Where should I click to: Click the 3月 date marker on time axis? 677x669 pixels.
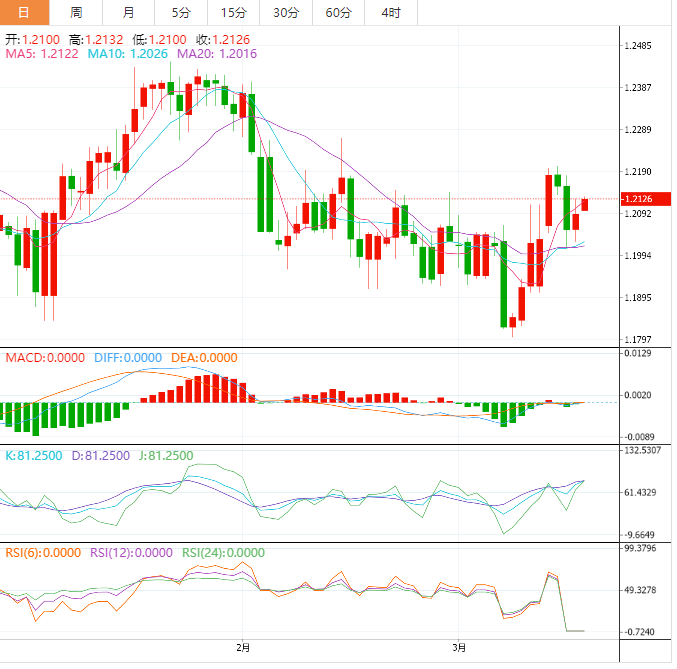pos(459,648)
